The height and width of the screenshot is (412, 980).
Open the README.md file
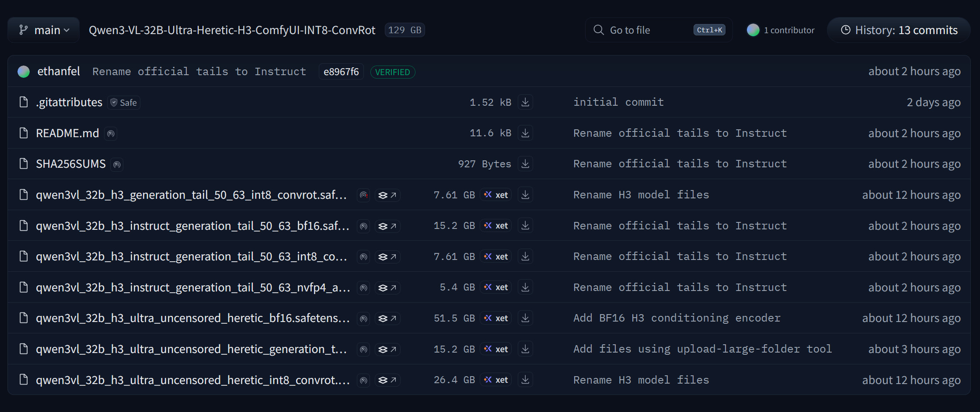coord(67,133)
